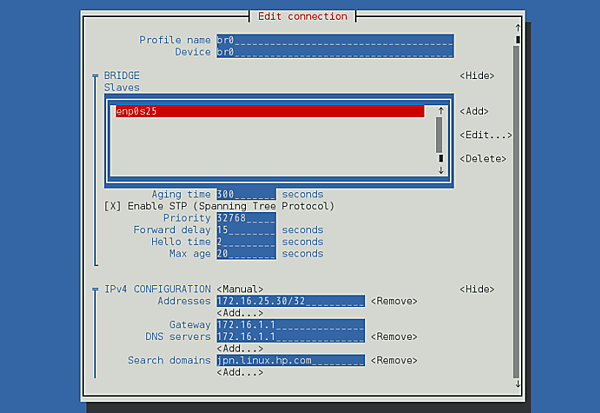Image resolution: width=600 pixels, height=413 pixels.
Task: Hide the IPv4 CONFIGURATION section
Action: pos(477,289)
